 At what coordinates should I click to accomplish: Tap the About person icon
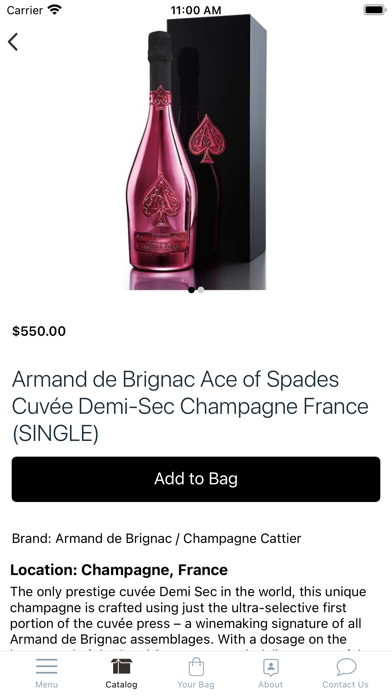270,667
